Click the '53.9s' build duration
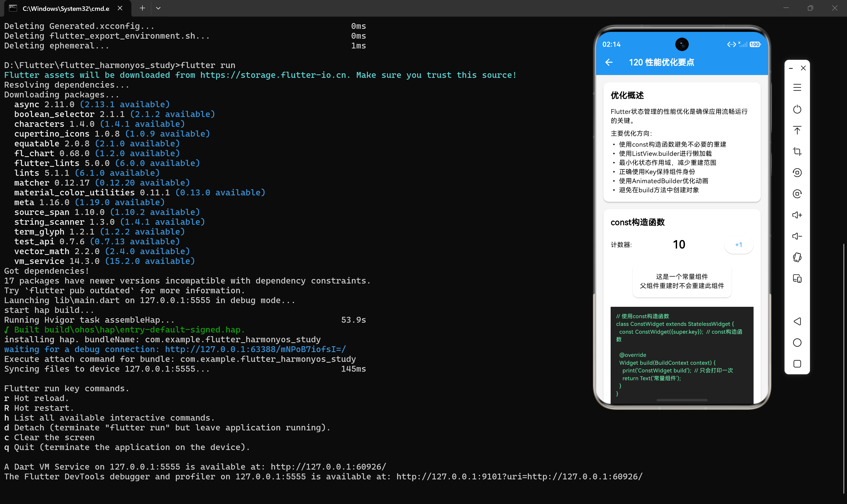847x504 pixels. (354, 319)
